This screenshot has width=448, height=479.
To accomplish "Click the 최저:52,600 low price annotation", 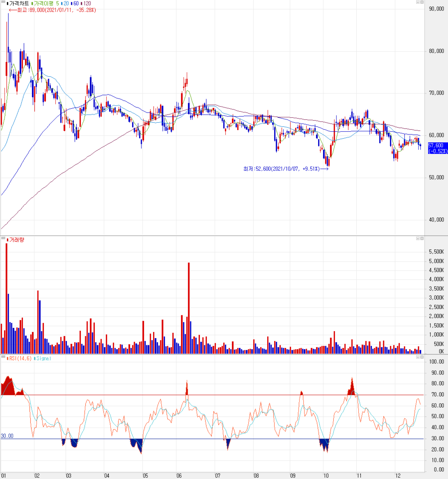I will 286,169.
